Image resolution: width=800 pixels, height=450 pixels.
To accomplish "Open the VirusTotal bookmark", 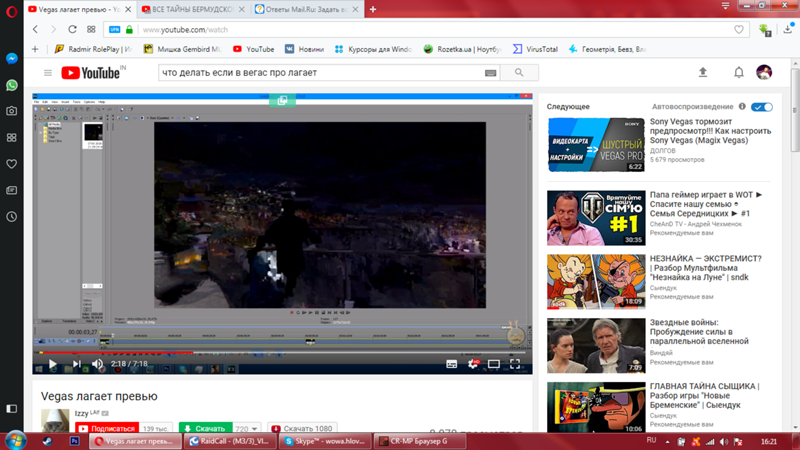I will click(535, 49).
